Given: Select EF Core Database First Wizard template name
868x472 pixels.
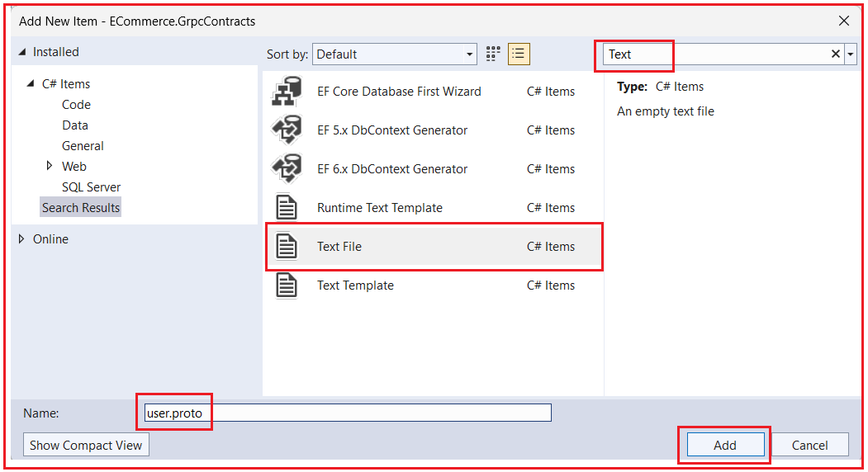Looking at the screenshot, I should [x=399, y=92].
